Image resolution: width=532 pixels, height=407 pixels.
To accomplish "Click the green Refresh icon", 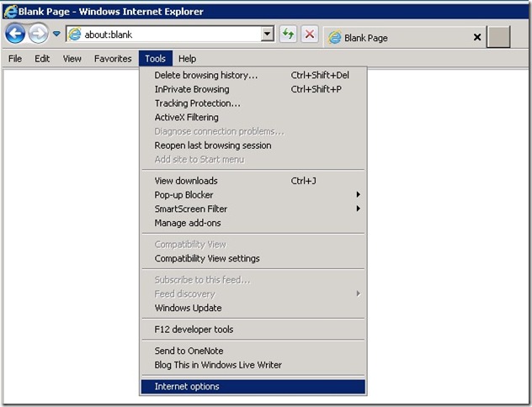I will point(289,34).
